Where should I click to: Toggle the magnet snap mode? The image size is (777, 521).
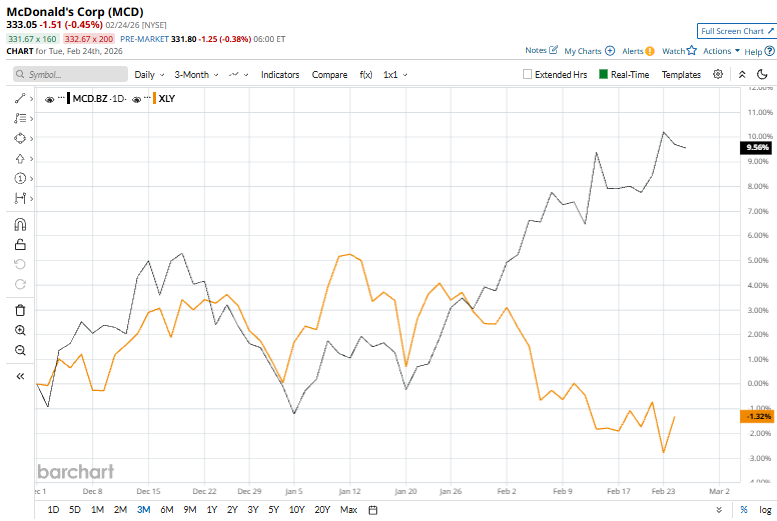[x=20, y=225]
